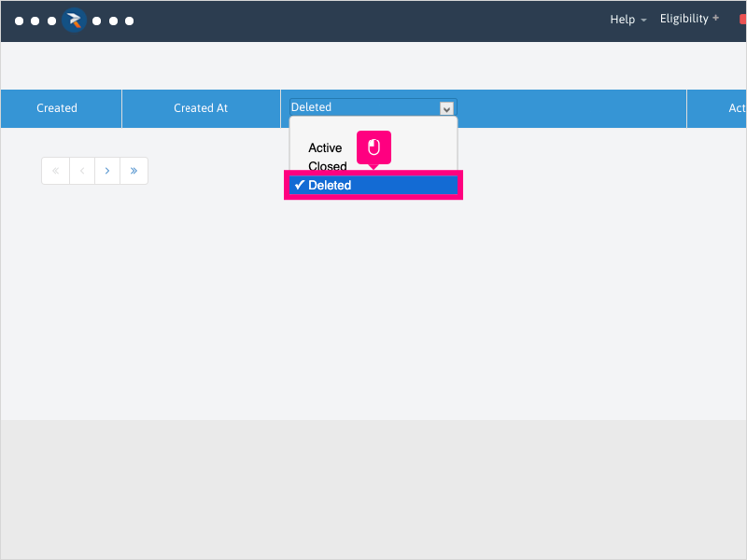Jump to last page double-right arrow
747x560 pixels.
pos(134,171)
